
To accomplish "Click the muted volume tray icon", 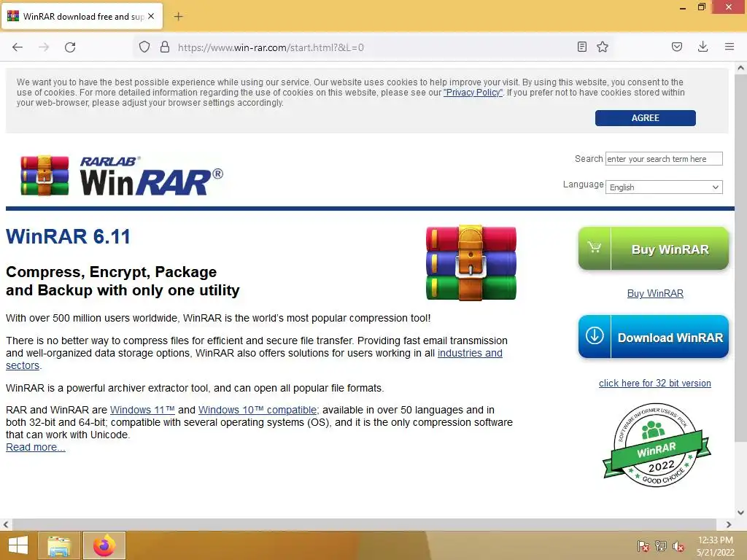I will (x=678, y=546).
